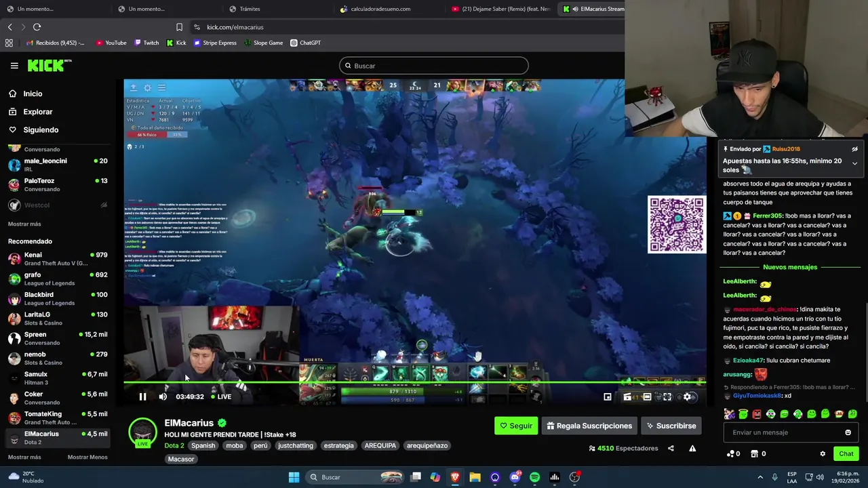Reload the page with browser refresh
The width and height of the screenshot is (868, 488).
tap(37, 27)
